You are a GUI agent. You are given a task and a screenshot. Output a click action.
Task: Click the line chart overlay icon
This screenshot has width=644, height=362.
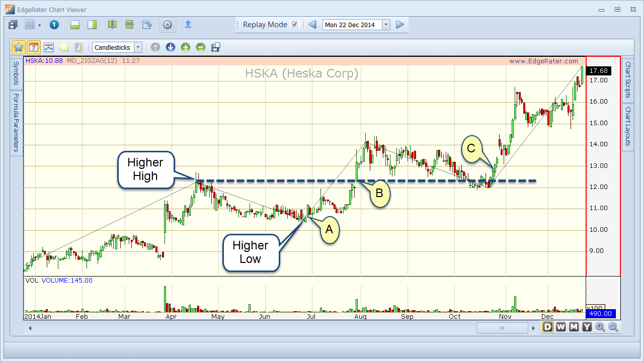[x=49, y=47]
